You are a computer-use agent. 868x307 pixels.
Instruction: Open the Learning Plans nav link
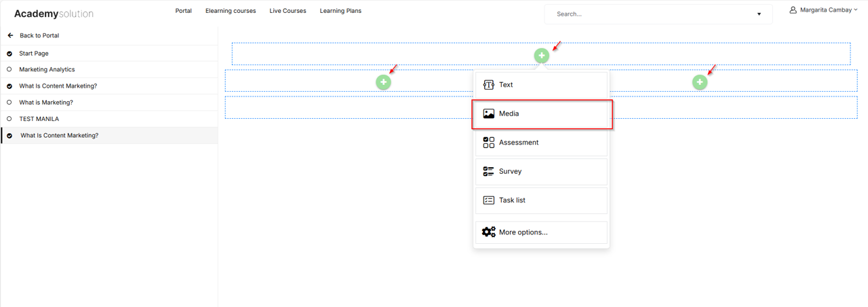coord(340,11)
